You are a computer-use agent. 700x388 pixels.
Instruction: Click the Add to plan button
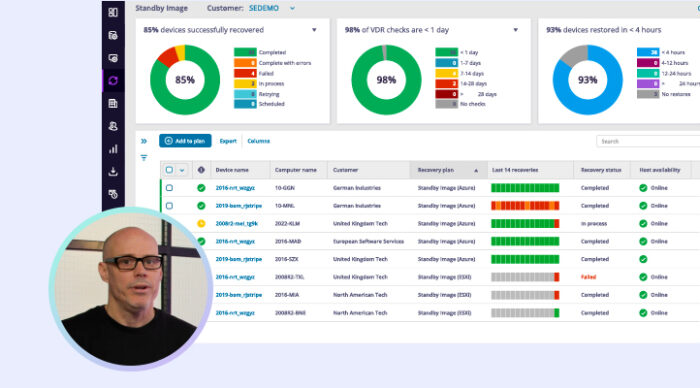pos(185,141)
